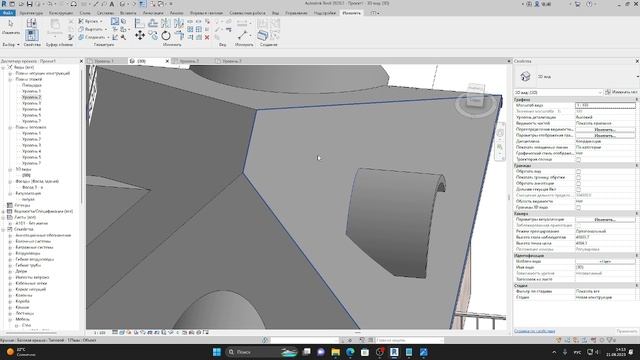Select the Rotate tool in the ribbon
This screenshot has width=640, height=360.
point(166,36)
